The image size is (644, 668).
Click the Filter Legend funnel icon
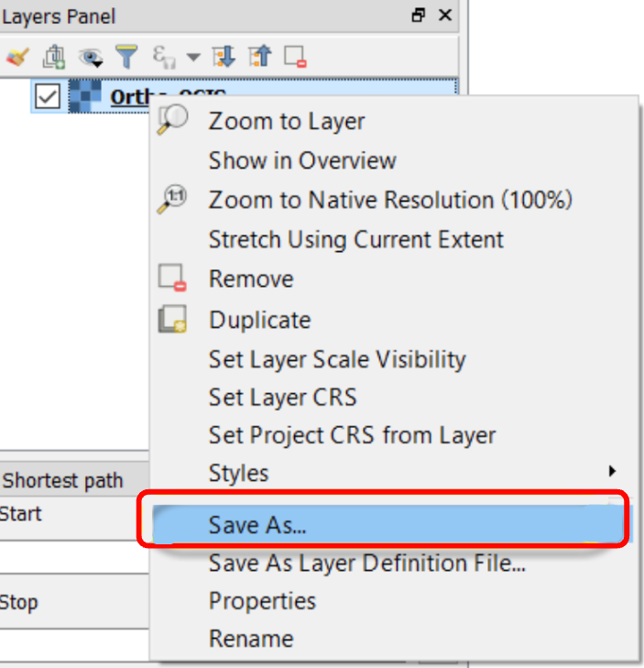coord(126,58)
